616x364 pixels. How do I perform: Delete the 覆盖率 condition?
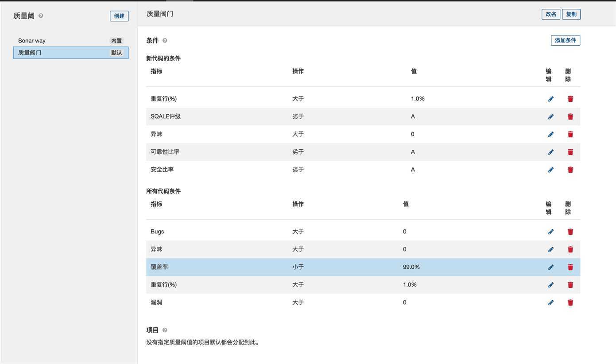click(570, 267)
